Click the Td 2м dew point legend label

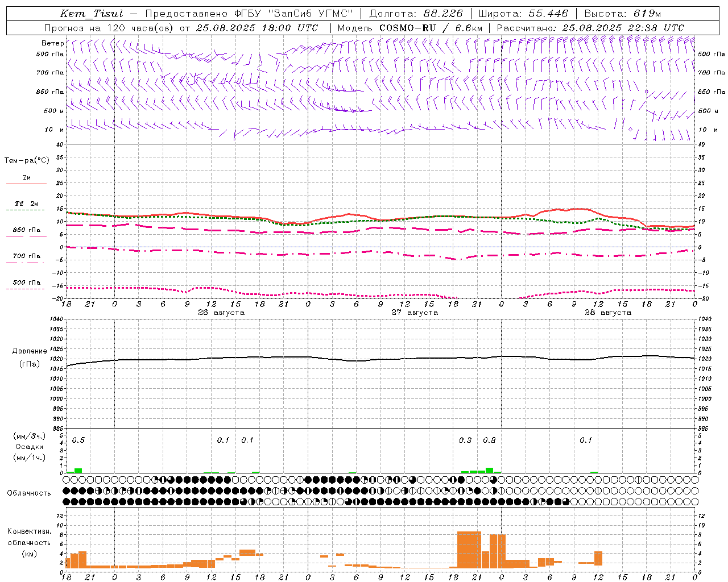tap(27, 203)
